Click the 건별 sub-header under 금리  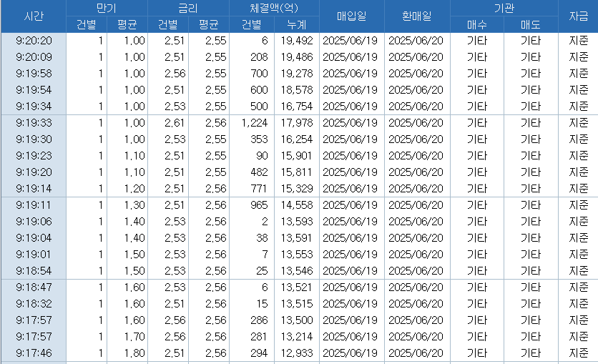[x=168, y=25]
